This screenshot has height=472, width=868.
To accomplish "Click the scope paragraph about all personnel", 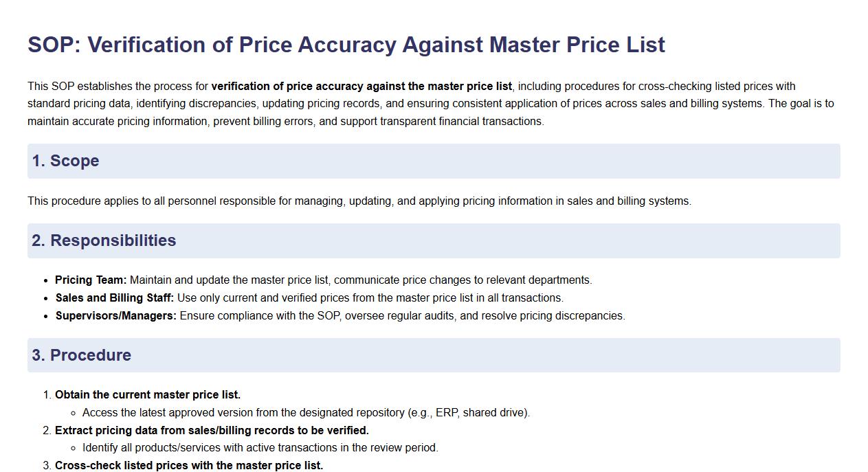I will click(359, 201).
